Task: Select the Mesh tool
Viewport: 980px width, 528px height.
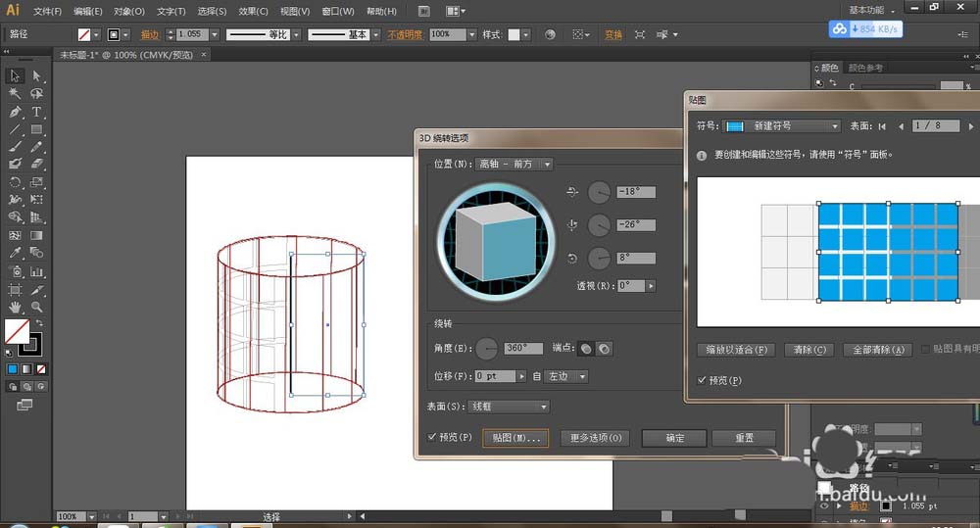Action: click(15, 235)
